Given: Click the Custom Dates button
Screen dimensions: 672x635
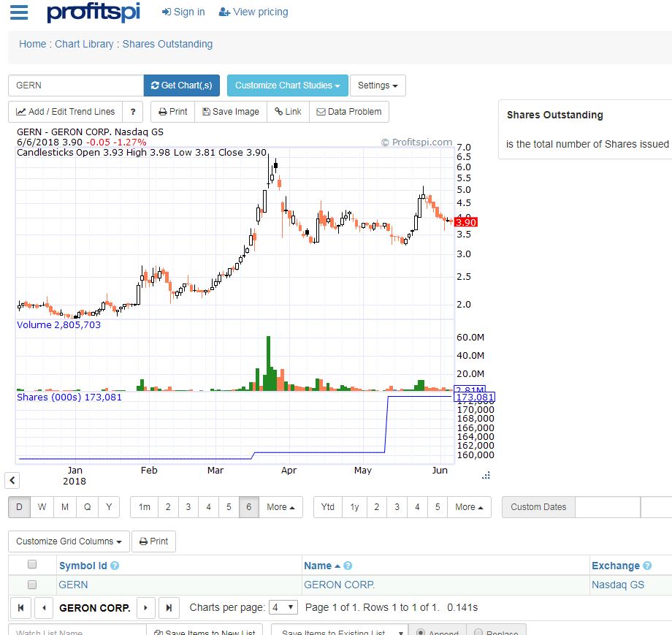Looking at the screenshot, I should click(538, 507).
